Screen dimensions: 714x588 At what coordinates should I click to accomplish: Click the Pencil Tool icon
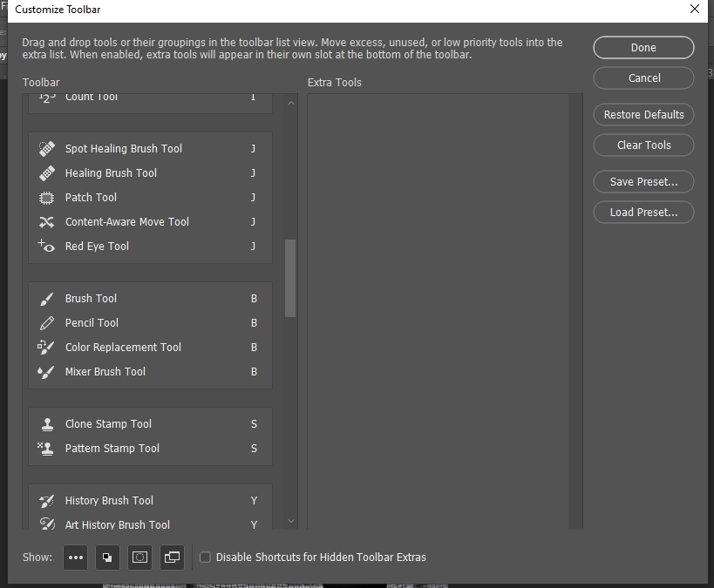pos(46,322)
